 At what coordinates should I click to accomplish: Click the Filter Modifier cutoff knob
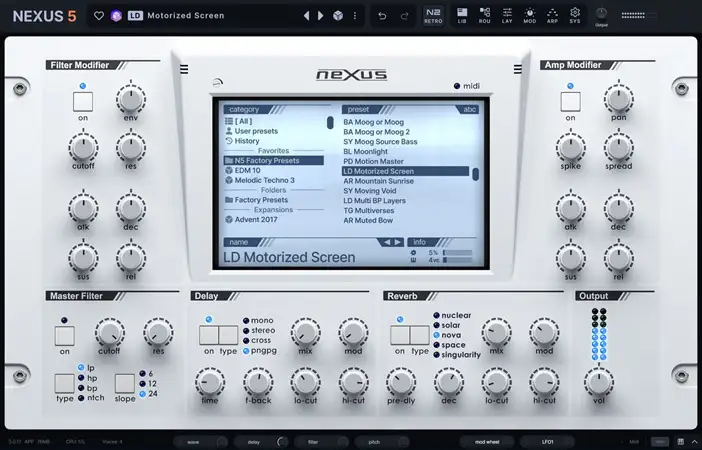pos(83,148)
